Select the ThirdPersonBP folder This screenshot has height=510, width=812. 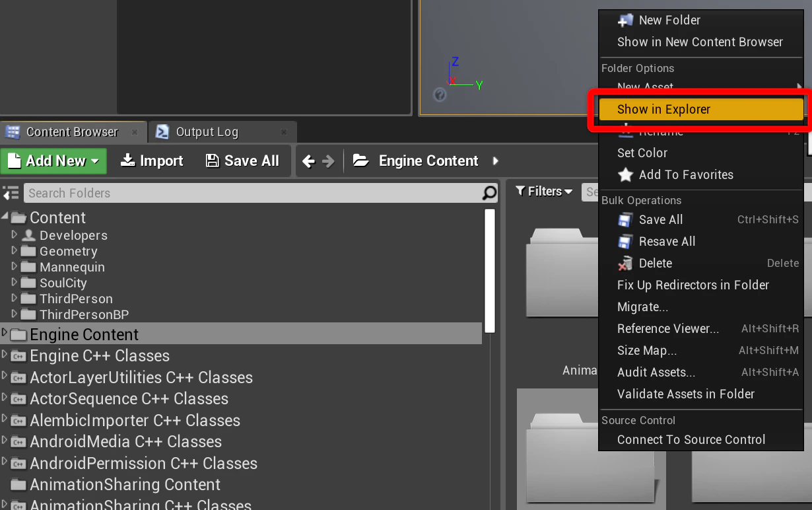click(84, 314)
